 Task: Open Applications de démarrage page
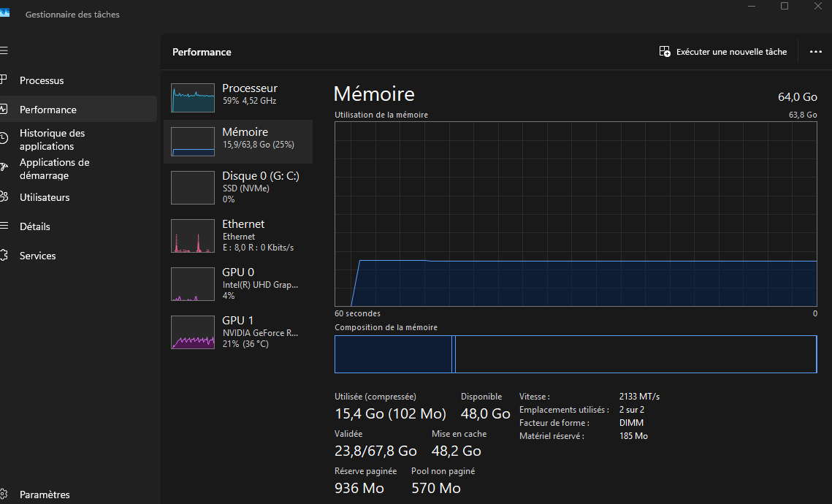55,169
